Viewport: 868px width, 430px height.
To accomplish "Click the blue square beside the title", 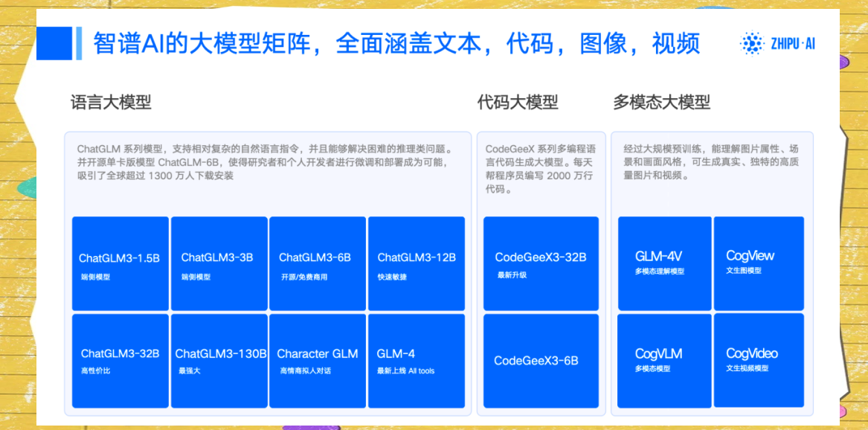I will coord(54,43).
